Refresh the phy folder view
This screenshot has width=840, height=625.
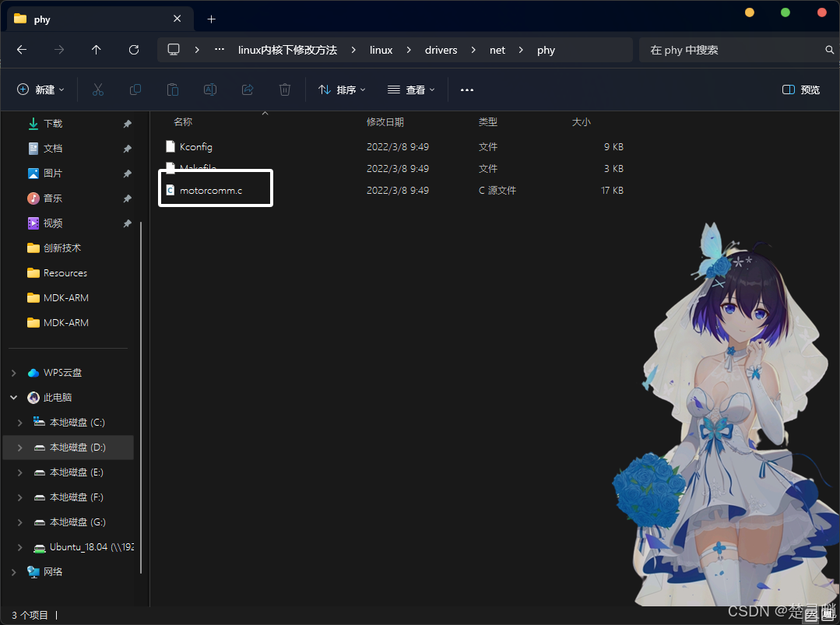[x=134, y=50]
